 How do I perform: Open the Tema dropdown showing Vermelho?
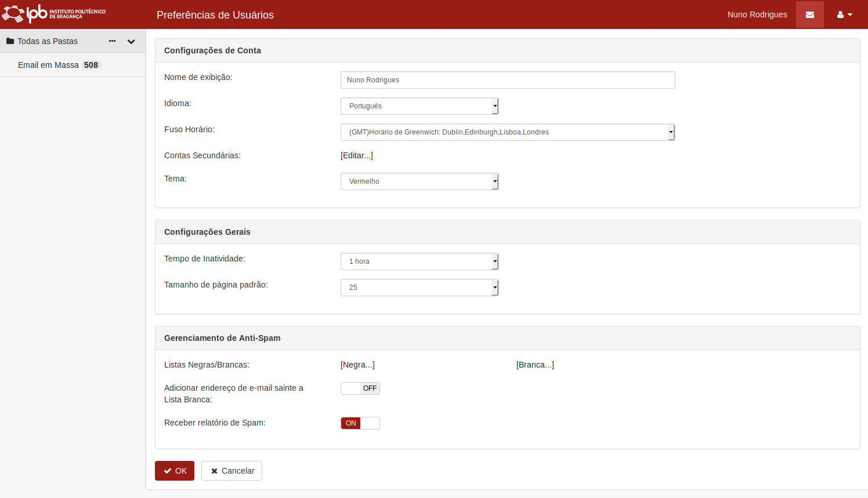(x=419, y=181)
